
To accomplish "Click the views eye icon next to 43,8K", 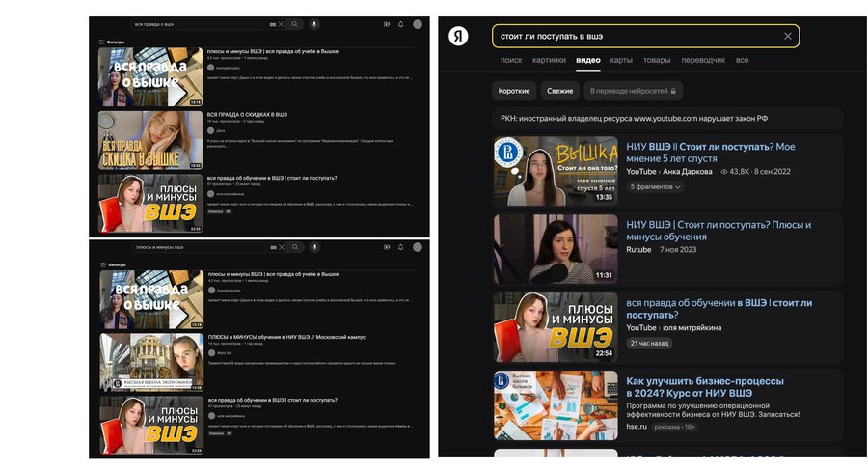I will pyautogui.click(x=724, y=172).
